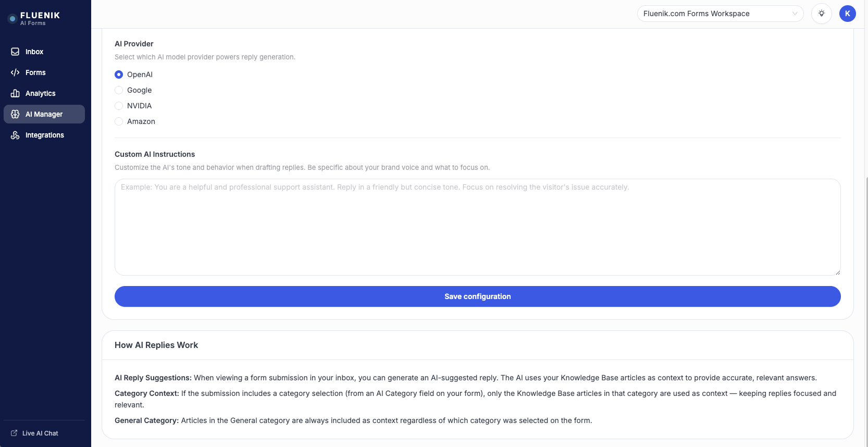Expand the workspace selector chevron
This screenshot has width=868, height=447.
coord(794,14)
